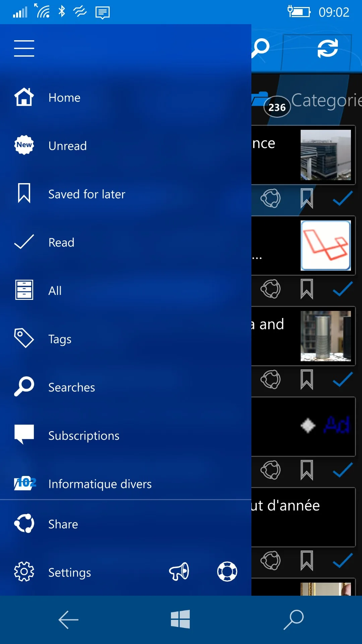This screenshot has width=362, height=644.
Task: Click the tag icon beside Tags
Action: point(24,338)
